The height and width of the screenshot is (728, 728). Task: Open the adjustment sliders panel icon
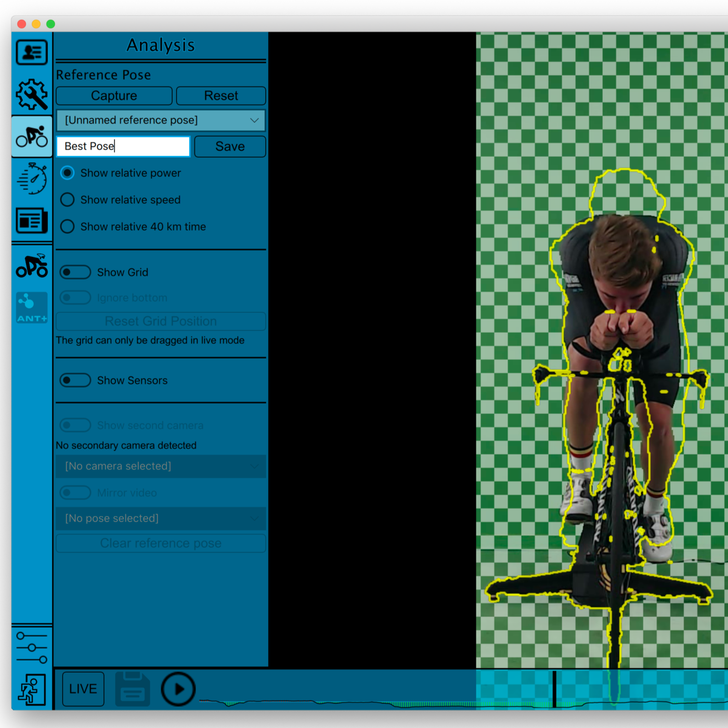pyautogui.click(x=31, y=647)
